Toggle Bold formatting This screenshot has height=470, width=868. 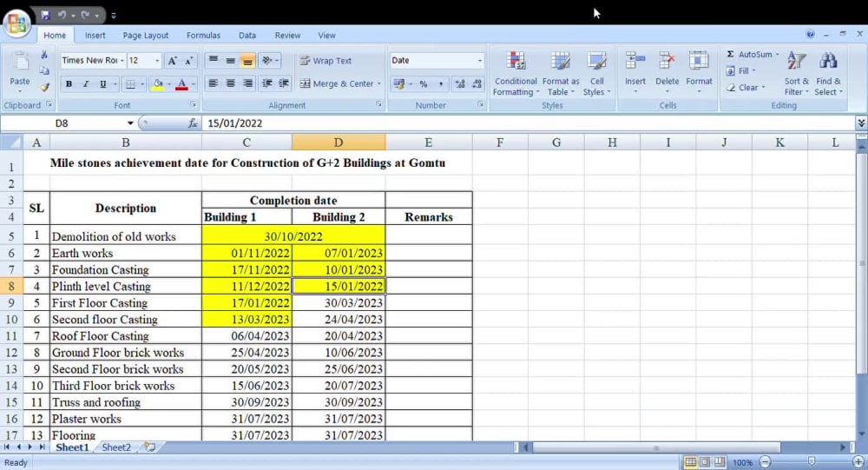click(x=69, y=84)
